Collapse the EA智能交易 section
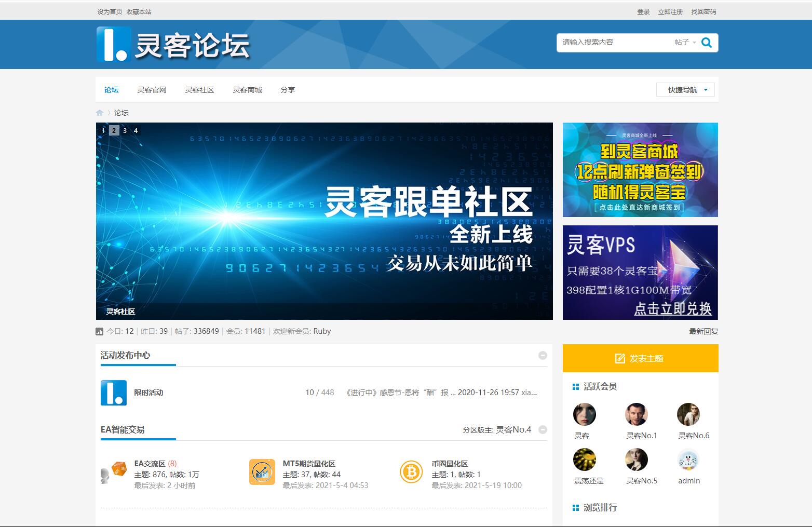Viewport: 812px width, 527px height. pos(543,429)
